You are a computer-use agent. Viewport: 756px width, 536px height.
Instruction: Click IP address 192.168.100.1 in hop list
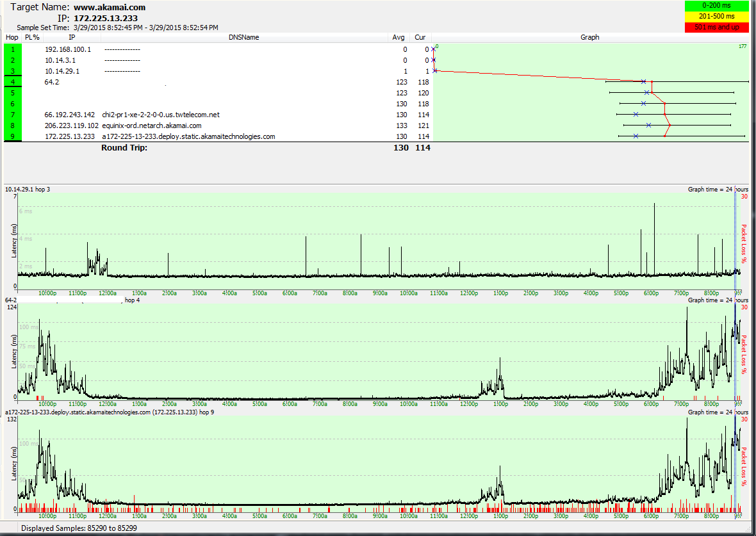point(68,49)
